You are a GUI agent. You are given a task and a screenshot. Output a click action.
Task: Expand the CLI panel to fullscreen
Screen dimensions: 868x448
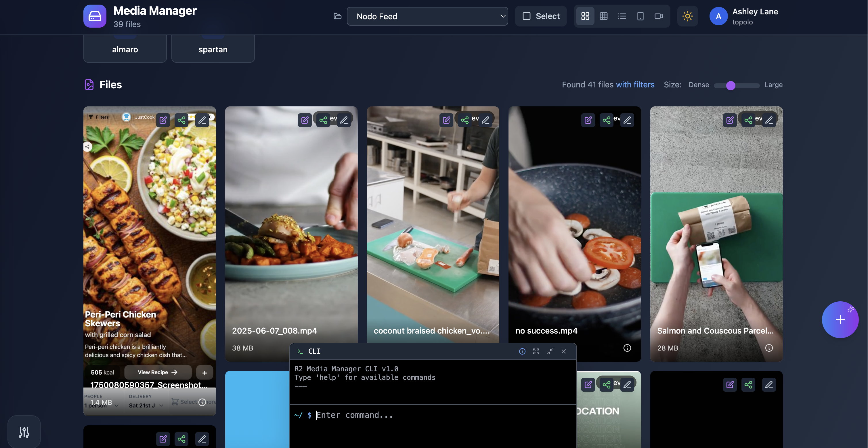point(536,351)
